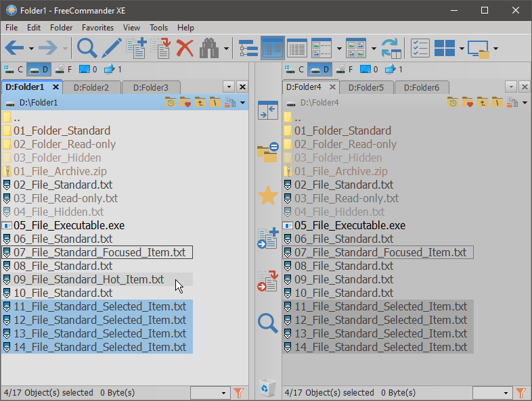Click the red Delete X icon
This screenshot has height=401, width=532.
pos(185,48)
